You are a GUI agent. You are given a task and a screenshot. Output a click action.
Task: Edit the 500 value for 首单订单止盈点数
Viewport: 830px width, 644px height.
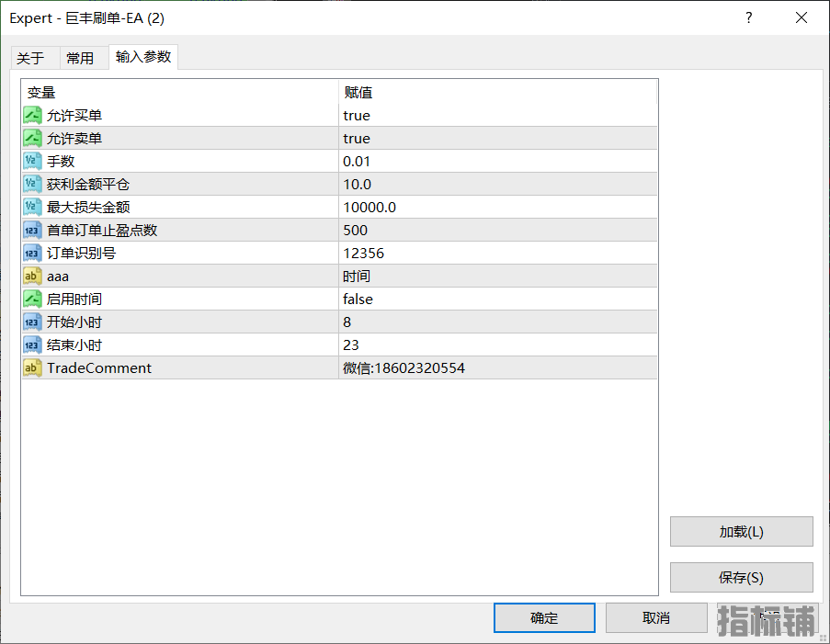498,231
